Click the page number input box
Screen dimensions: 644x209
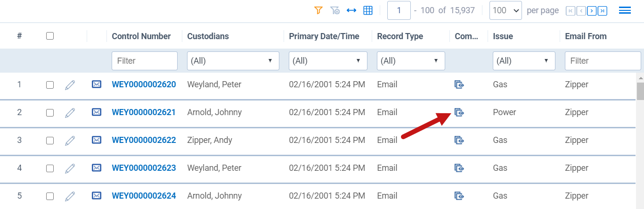[399, 10]
